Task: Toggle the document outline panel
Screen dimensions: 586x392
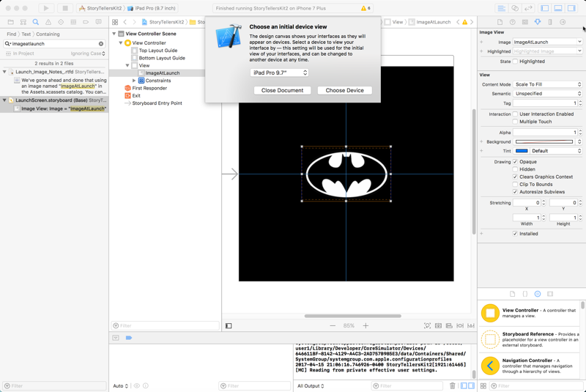Action: pyautogui.click(x=229, y=326)
